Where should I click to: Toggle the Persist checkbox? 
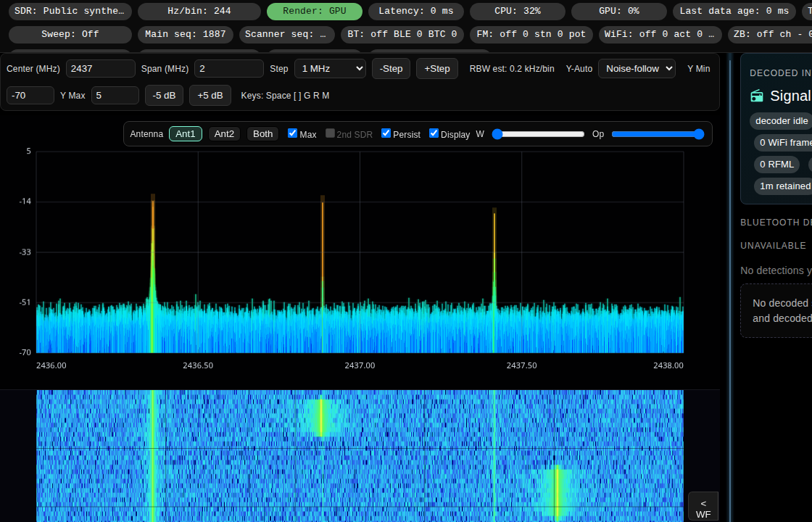click(386, 133)
